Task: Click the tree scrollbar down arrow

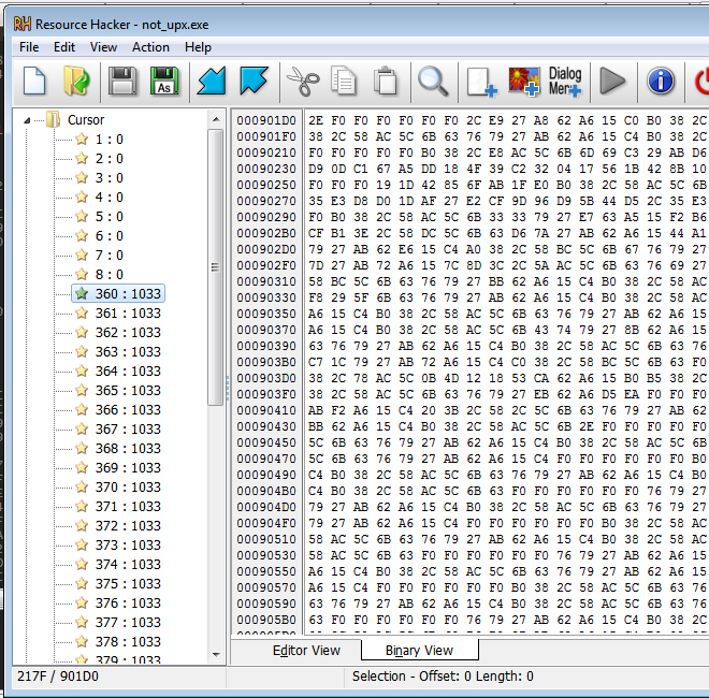Action: pyautogui.click(x=216, y=655)
